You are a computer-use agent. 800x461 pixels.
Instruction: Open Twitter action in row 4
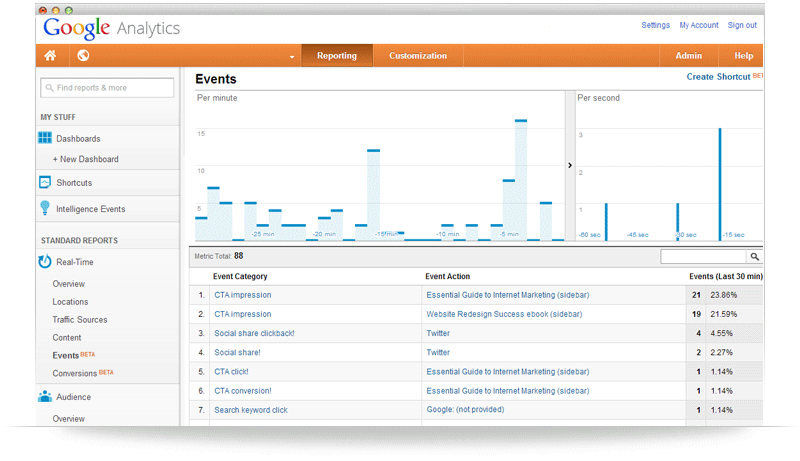438,352
